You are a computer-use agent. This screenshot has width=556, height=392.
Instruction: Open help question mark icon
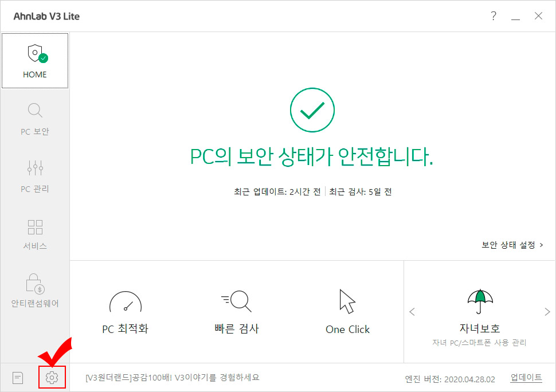tap(494, 16)
